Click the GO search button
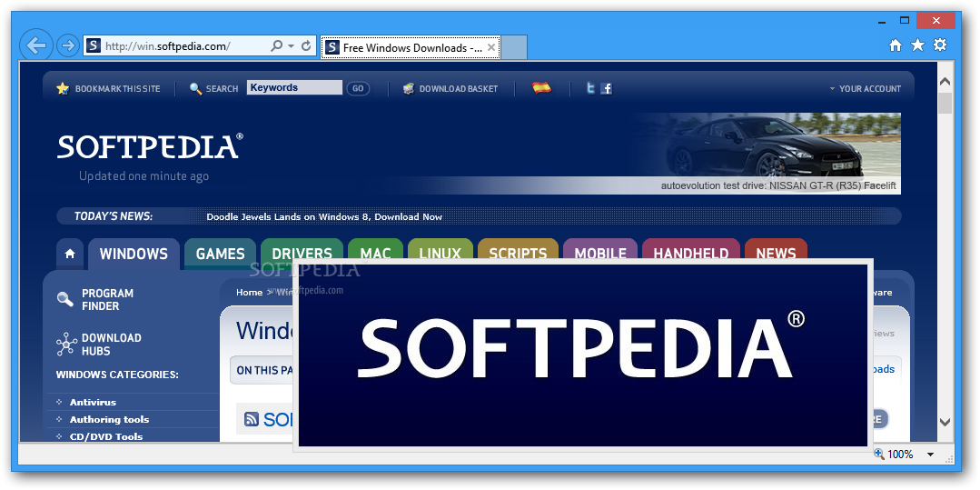 pyautogui.click(x=358, y=88)
